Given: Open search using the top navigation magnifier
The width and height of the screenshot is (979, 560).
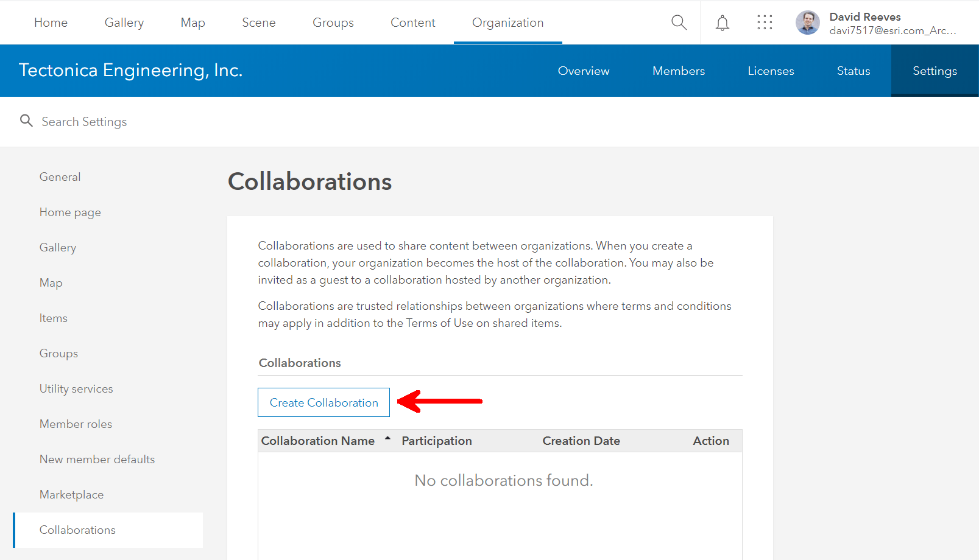Looking at the screenshot, I should click(678, 22).
